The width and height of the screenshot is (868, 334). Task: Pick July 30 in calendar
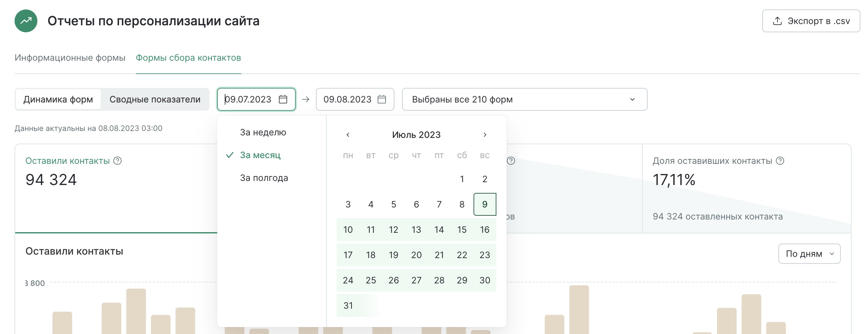point(485,280)
